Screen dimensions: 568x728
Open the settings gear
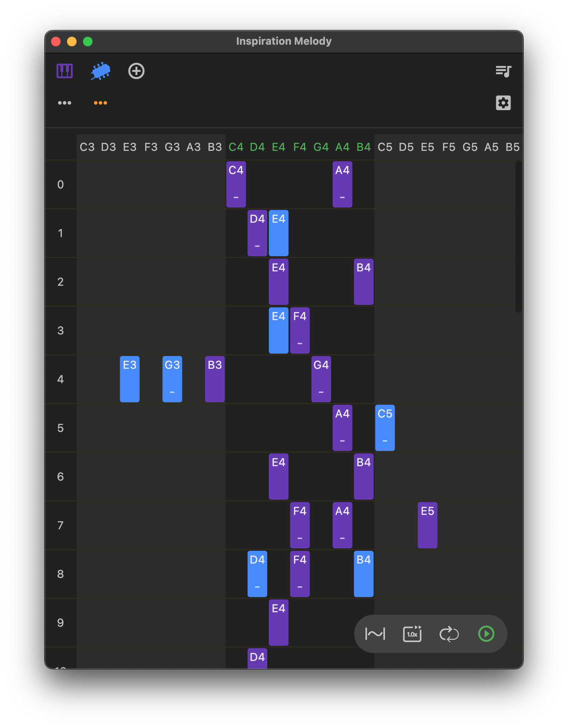coord(503,103)
